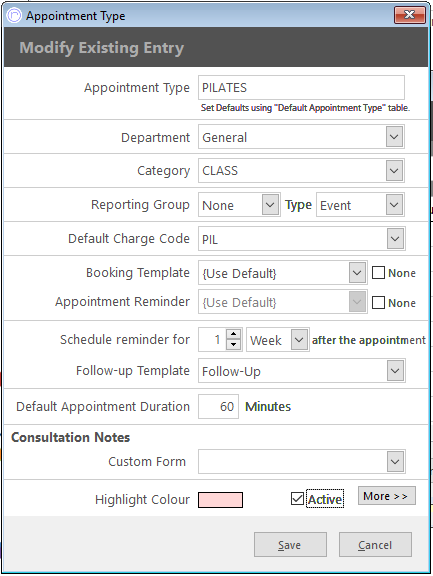Click the Save button

[290, 545]
